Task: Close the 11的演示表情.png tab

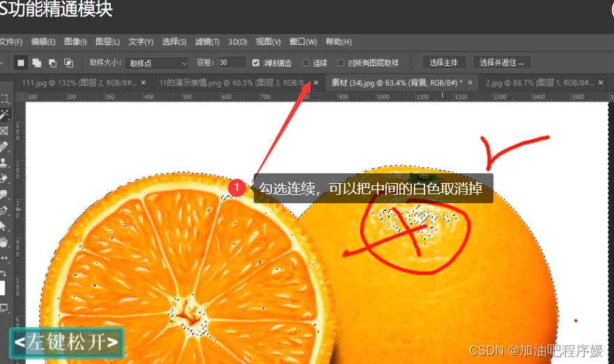Action: 316,83
